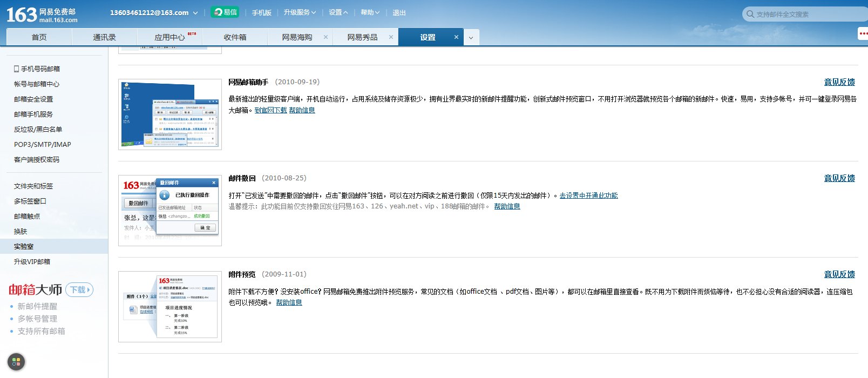Click the 手机版 link
This screenshot has width=868, height=378.
point(261,12)
